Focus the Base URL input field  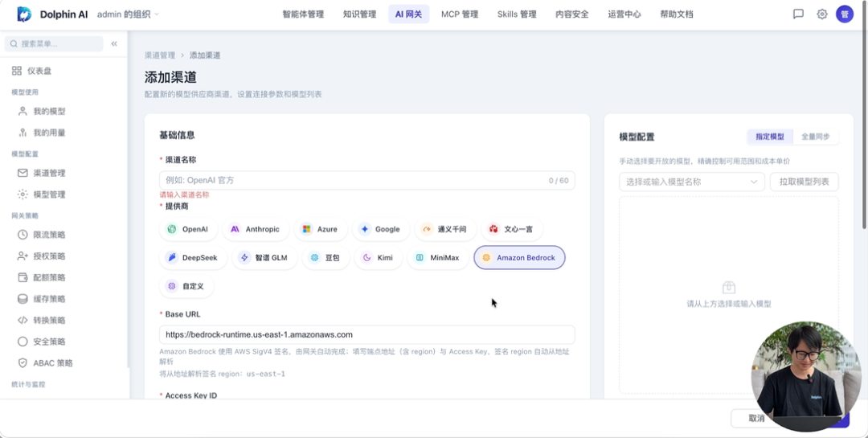(367, 334)
